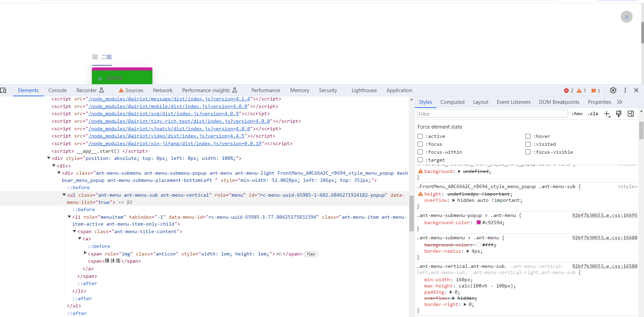Show more Styles pane tabs chevron
The height and width of the screenshot is (317, 644).
[x=620, y=102]
